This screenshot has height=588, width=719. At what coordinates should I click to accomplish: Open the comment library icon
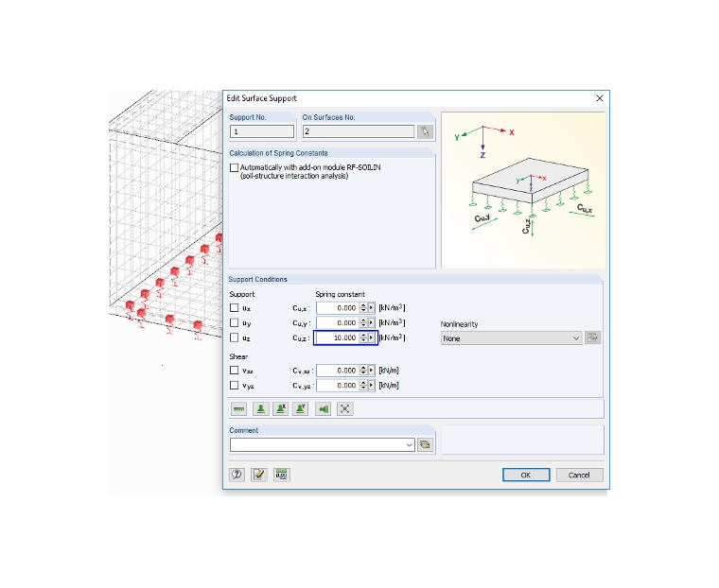pyautogui.click(x=425, y=444)
